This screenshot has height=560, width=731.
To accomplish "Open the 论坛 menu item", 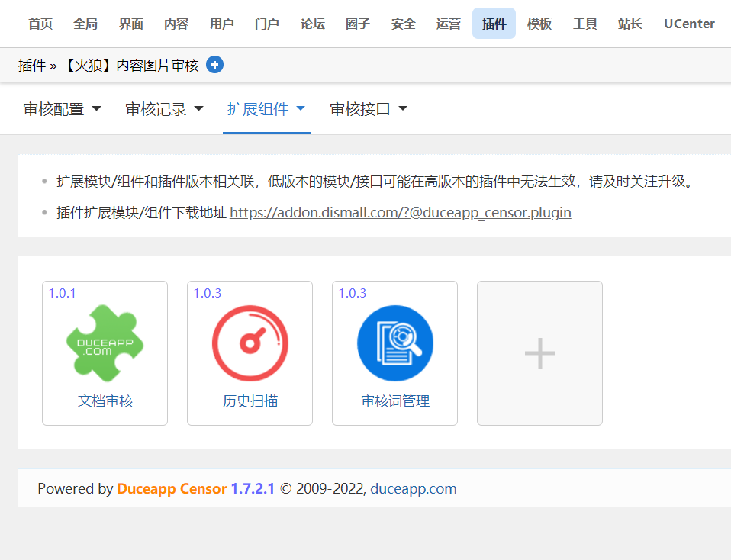I will [312, 23].
